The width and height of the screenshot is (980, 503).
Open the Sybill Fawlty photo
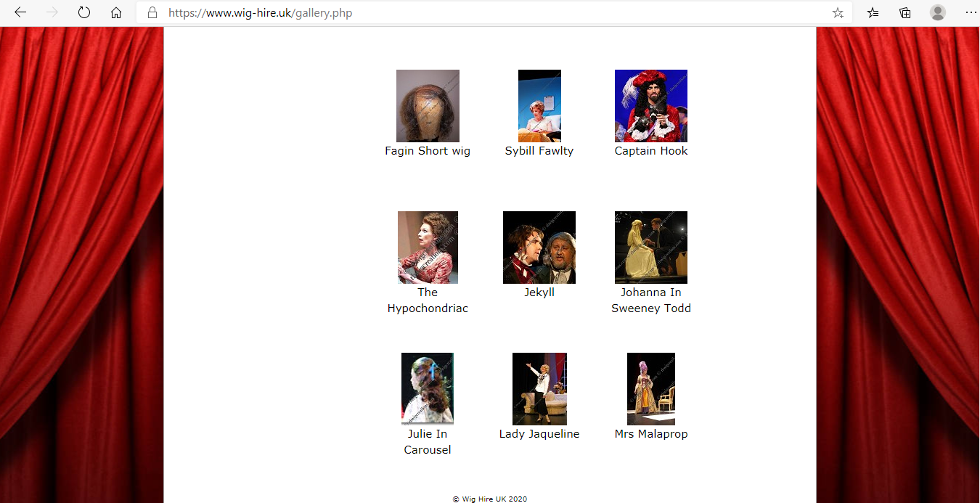[539, 106]
